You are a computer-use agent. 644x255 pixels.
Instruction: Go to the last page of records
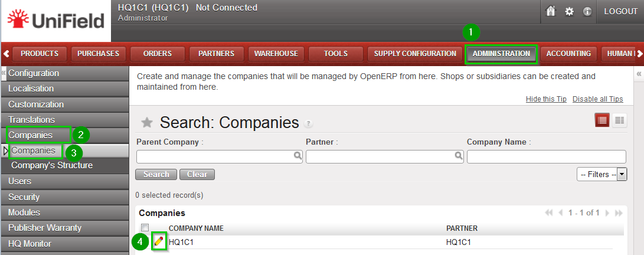(x=619, y=212)
